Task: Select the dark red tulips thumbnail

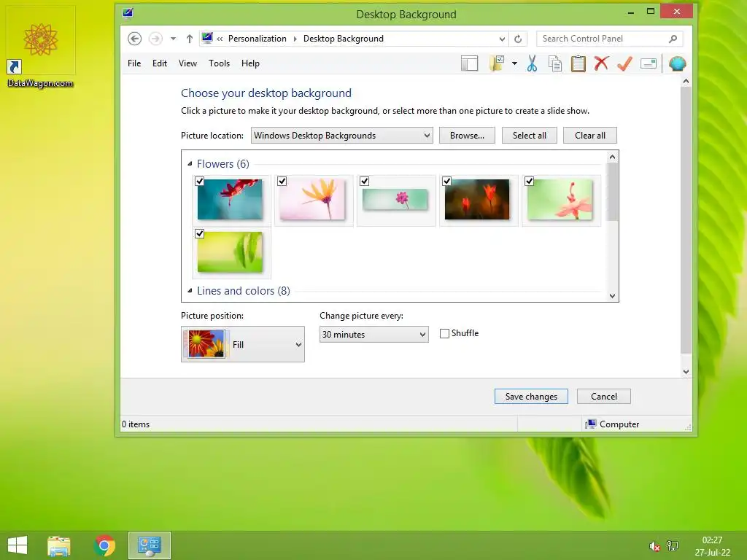Action: [477, 200]
